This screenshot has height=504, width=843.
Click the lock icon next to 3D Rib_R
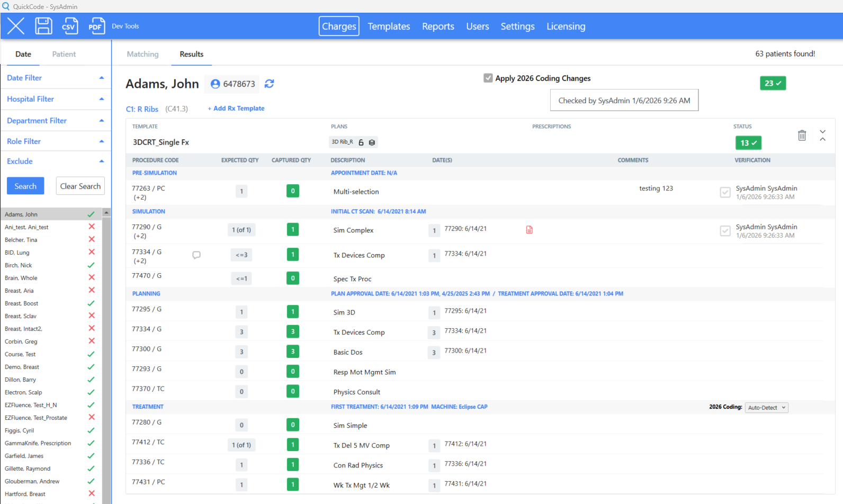click(x=361, y=142)
